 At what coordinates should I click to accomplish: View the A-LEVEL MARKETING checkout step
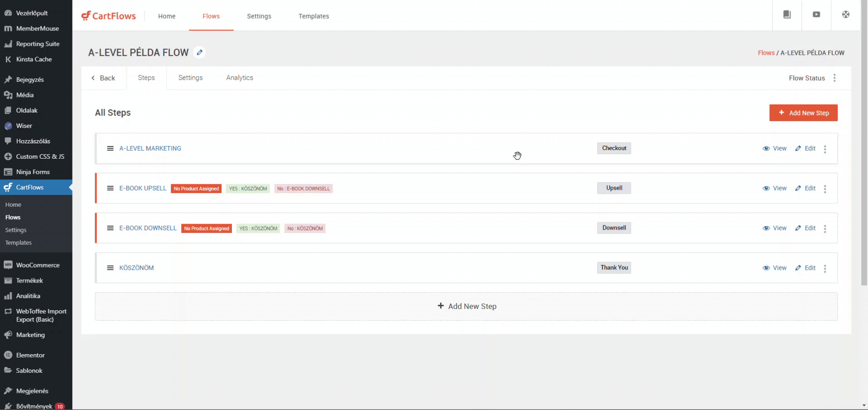point(775,148)
